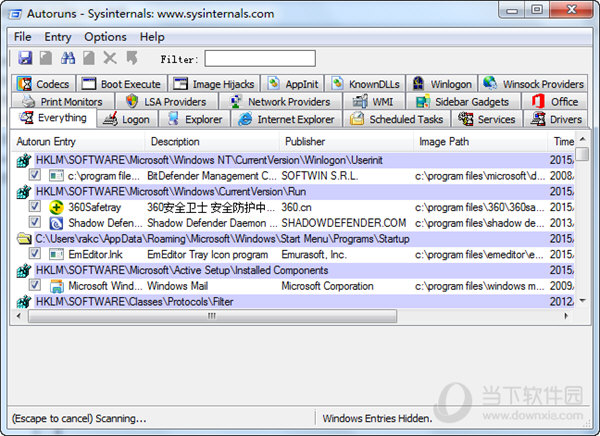This screenshot has width=600, height=436.
Task: Click the Jump to entry toolbar icon
Action: click(x=132, y=58)
